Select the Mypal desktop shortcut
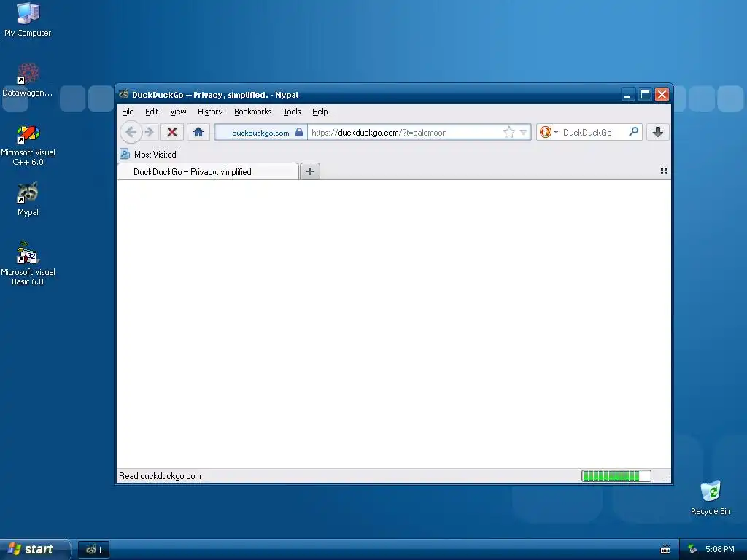 [28, 199]
